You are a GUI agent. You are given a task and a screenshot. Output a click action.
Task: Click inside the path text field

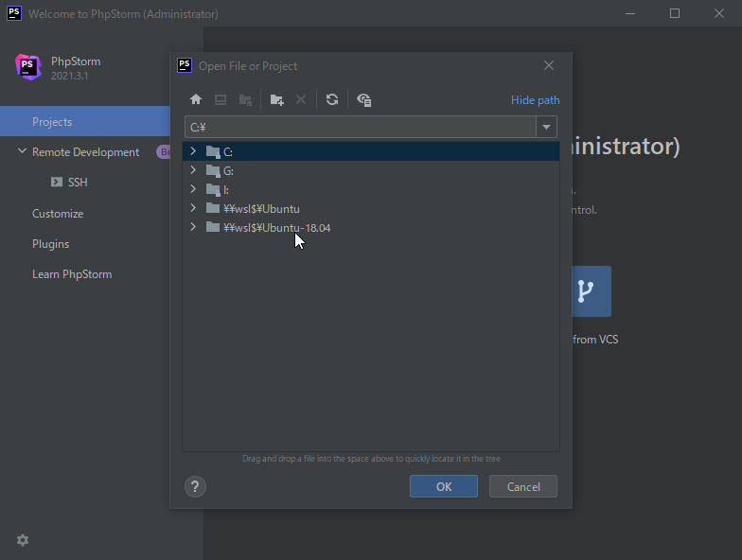pos(360,127)
